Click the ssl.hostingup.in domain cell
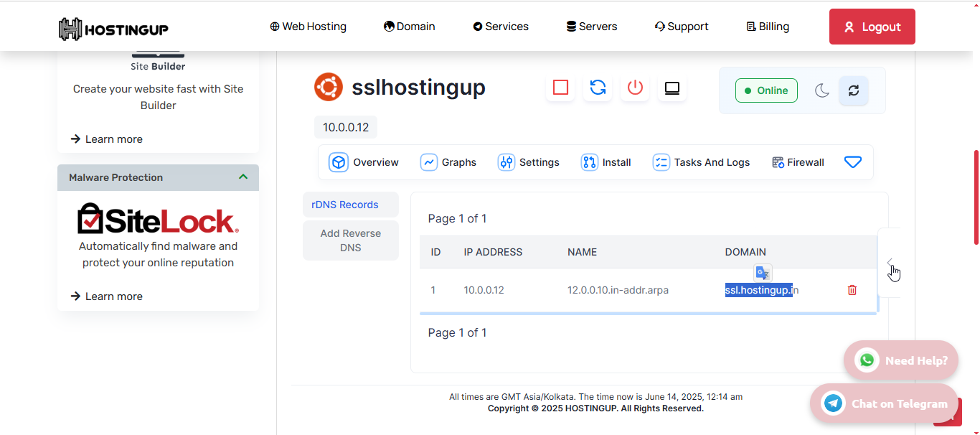The height and width of the screenshot is (435, 980). point(762,290)
